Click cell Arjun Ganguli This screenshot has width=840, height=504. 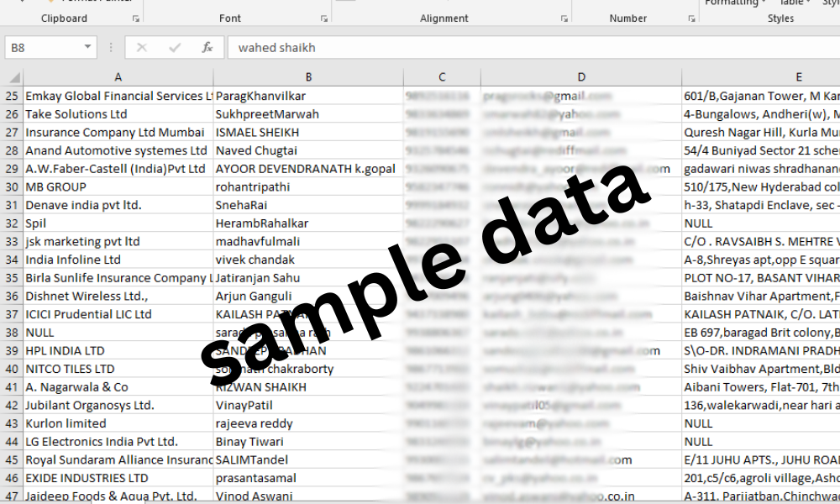[308, 297]
